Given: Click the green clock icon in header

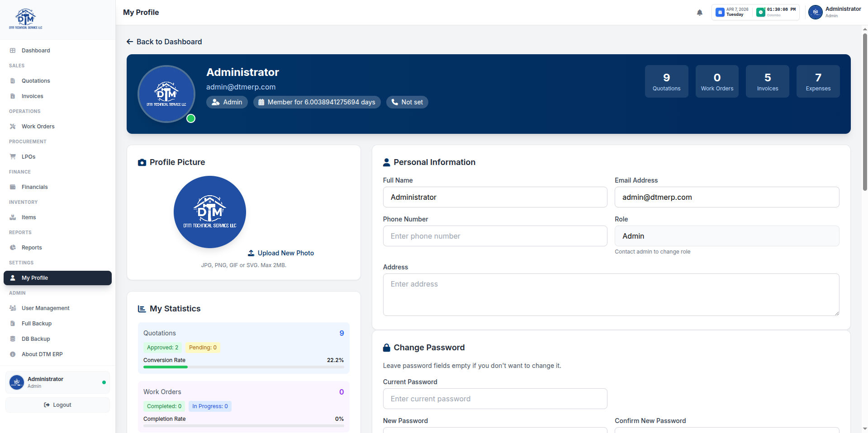Looking at the screenshot, I should (761, 12).
